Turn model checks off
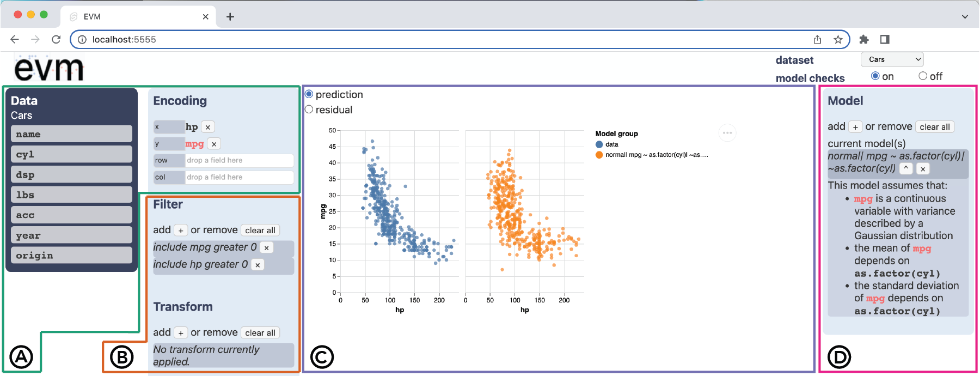Image resolution: width=980 pixels, height=376 pixels. 923,76
